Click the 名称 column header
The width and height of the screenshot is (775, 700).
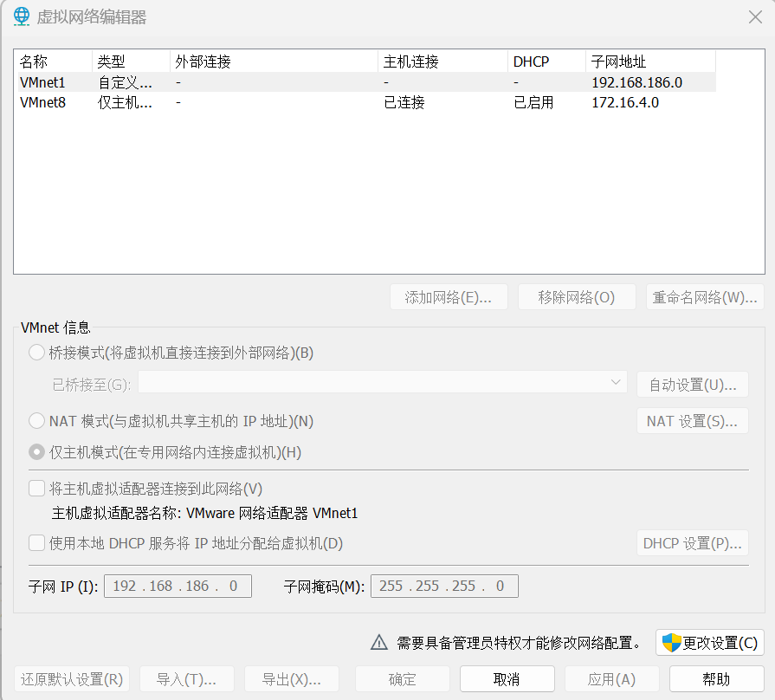pos(55,62)
